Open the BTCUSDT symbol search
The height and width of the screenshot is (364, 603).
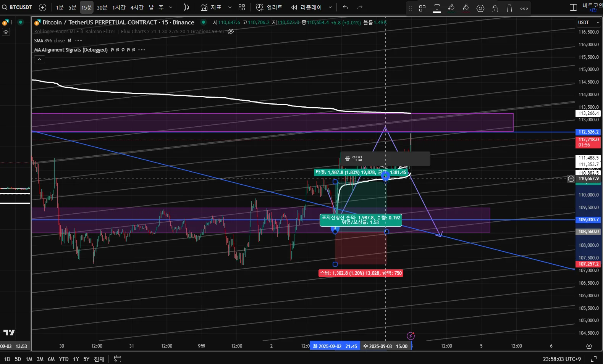click(x=17, y=7)
